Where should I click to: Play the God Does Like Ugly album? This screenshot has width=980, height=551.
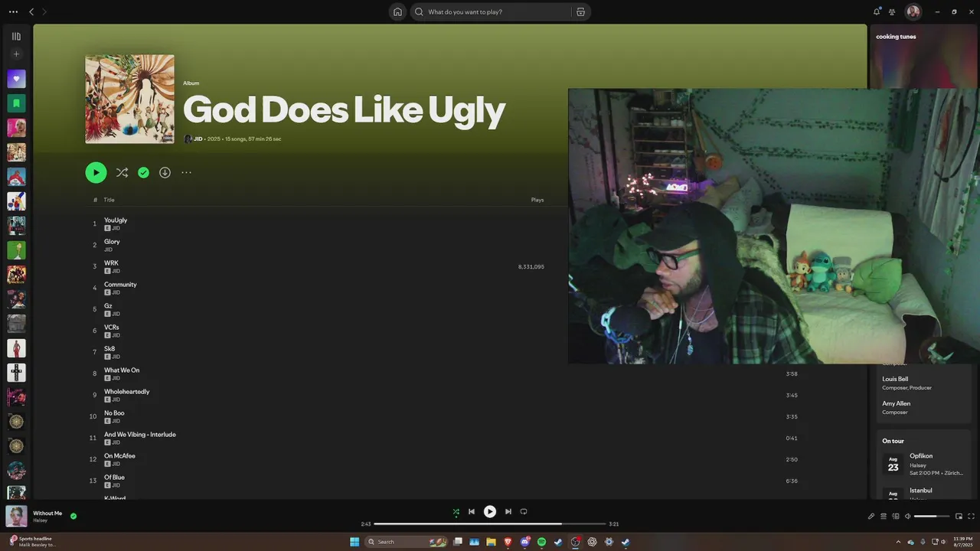pyautogui.click(x=96, y=172)
